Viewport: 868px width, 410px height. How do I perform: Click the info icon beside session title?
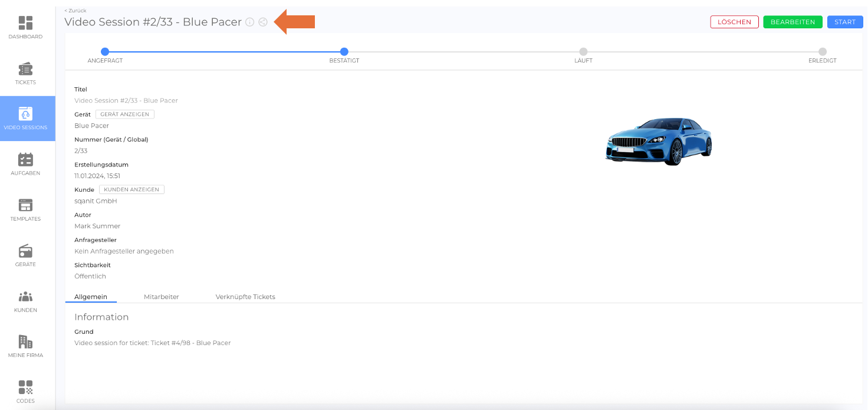[249, 22]
